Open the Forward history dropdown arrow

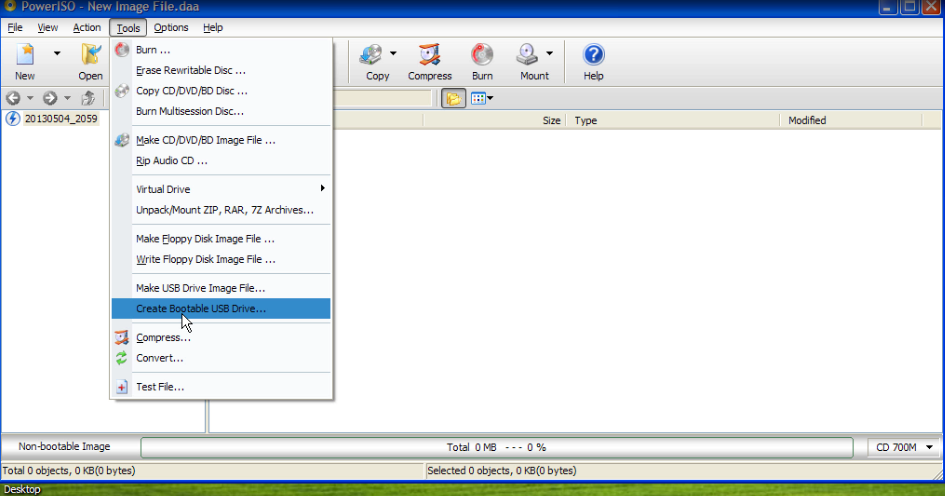tap(67, 98)
